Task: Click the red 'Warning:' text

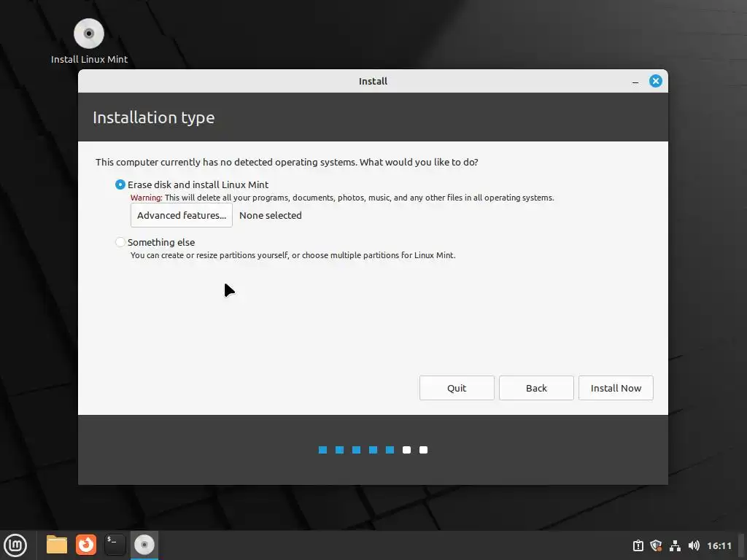Action: point(146,198)
